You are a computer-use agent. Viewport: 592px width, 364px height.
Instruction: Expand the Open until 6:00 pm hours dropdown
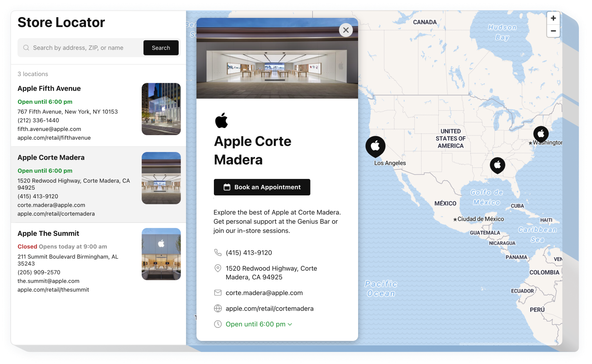point(259,324)
